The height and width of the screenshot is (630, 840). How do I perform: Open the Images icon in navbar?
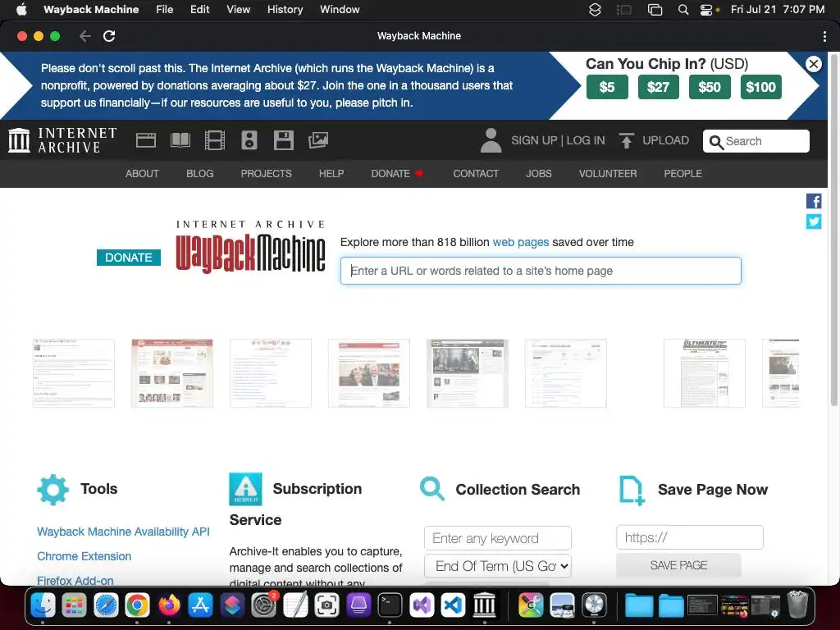point(318,140)
